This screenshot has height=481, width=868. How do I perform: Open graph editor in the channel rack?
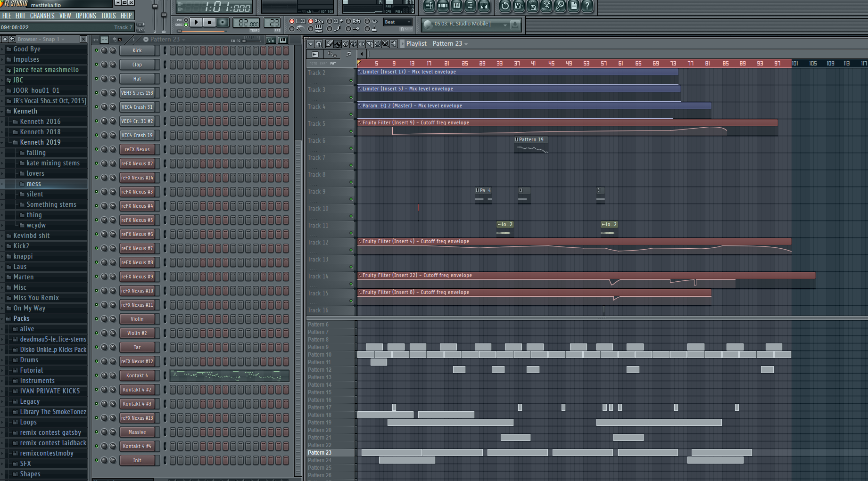(271, 40)
